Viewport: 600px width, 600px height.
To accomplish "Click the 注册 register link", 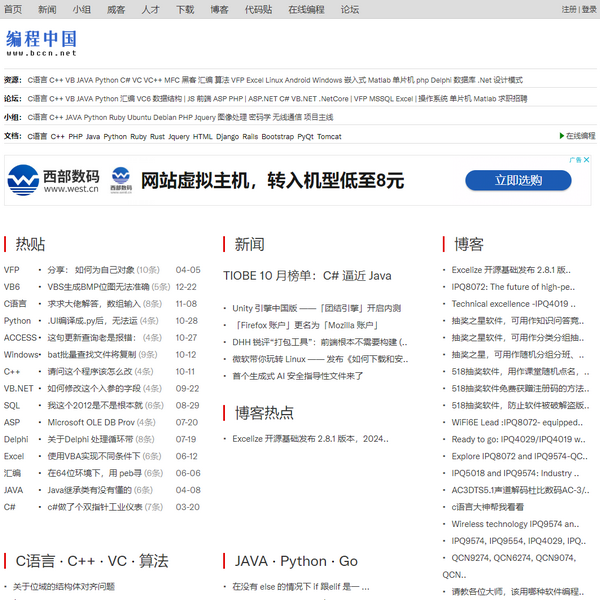I will pos(569,9).
